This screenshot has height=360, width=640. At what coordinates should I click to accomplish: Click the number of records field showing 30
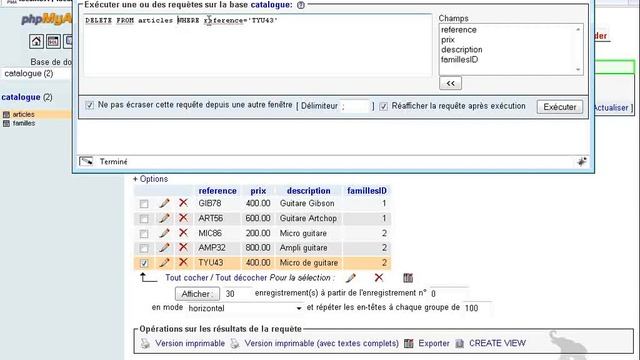click(237, 294)
